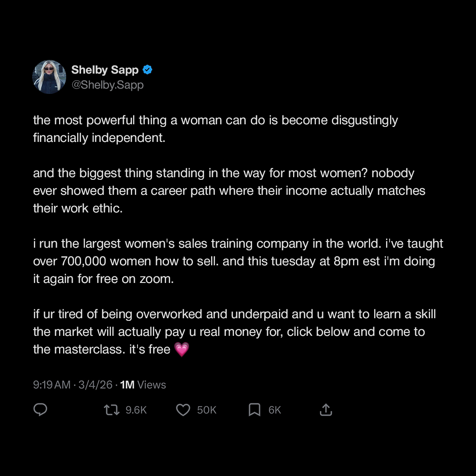This screenshot has height=476, width=476.
Task: Like the post with the heart outline icon
Action: coord(183,410)
